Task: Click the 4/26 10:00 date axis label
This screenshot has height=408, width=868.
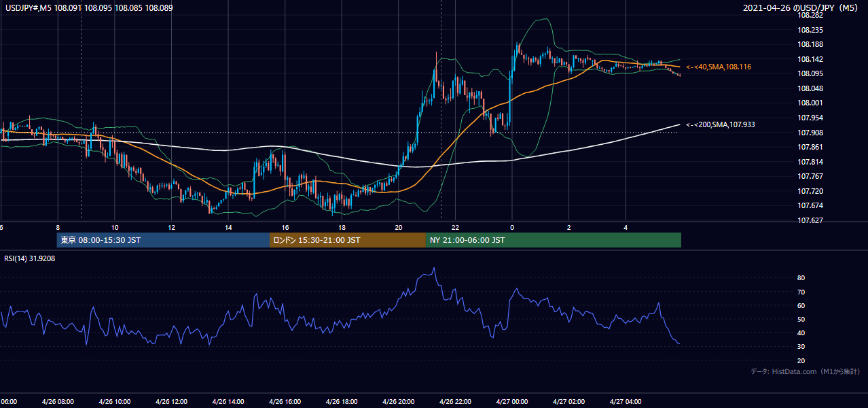Action: (x=114, y=402)
